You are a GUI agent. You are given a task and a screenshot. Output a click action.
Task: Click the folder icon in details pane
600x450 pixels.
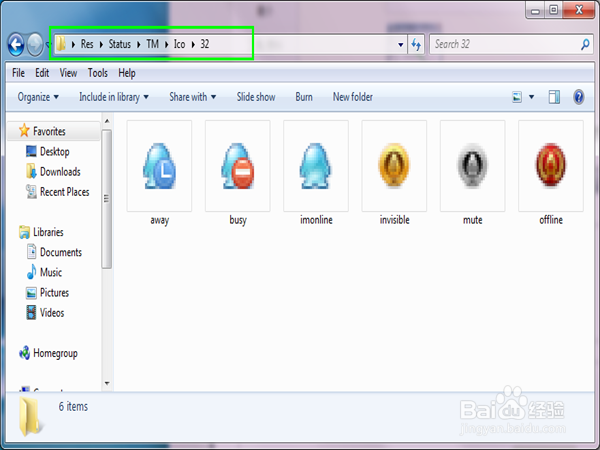(30, 416)
